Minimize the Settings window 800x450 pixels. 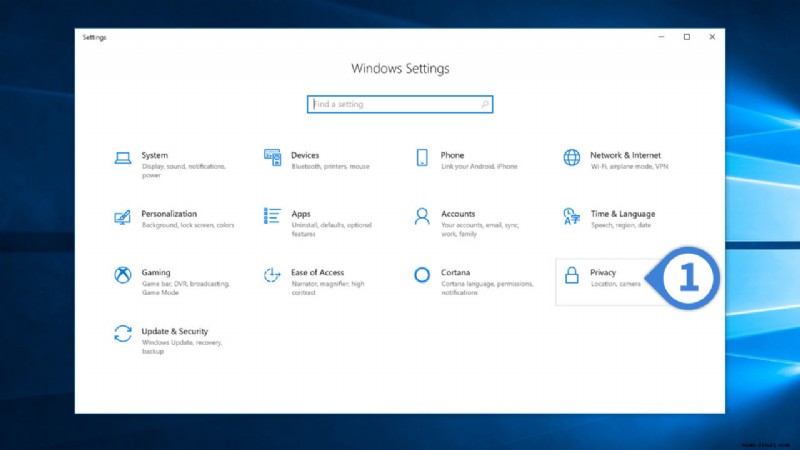[661, 37]
